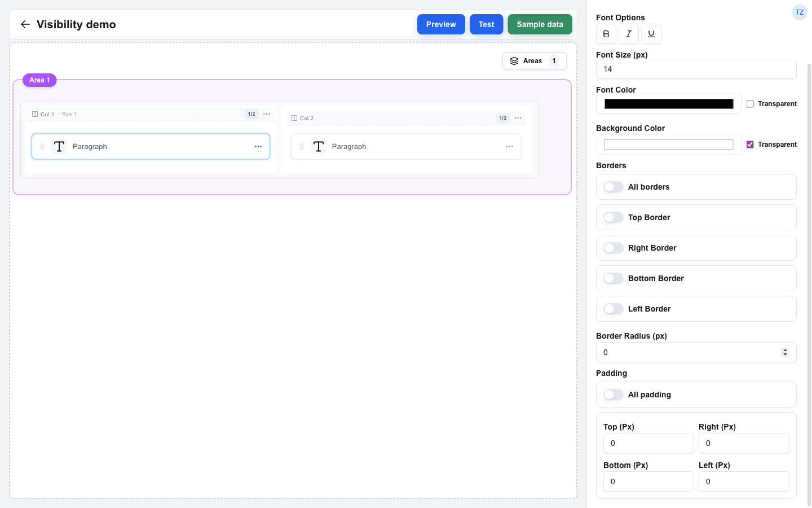Toggle underline font option
Image resolution: width=812 pixels, height=508 pixels.
tap(651, 34)
